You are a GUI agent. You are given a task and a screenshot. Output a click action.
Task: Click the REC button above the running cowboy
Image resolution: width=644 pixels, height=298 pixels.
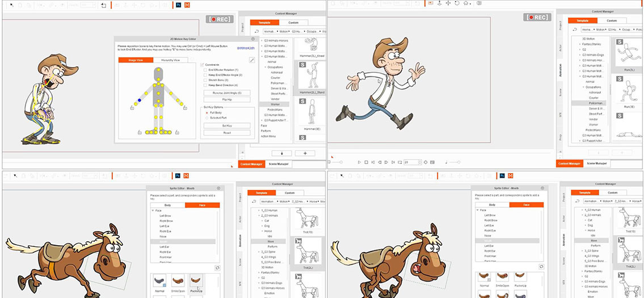click(537, 17)
